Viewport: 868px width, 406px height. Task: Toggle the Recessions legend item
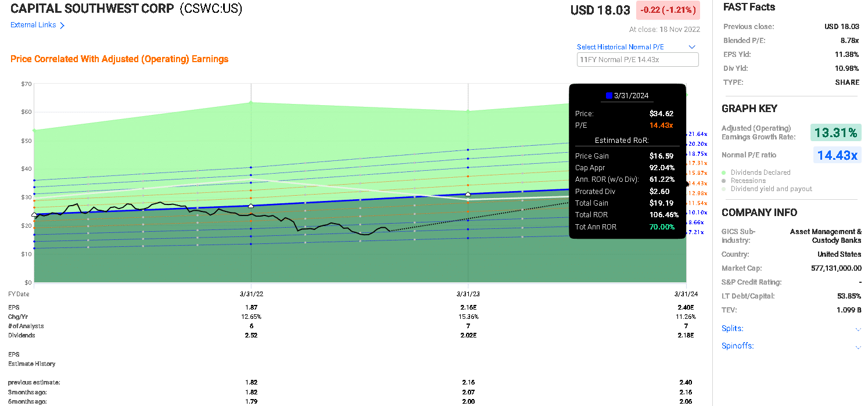pyautogui.click(x=748, y=181)
